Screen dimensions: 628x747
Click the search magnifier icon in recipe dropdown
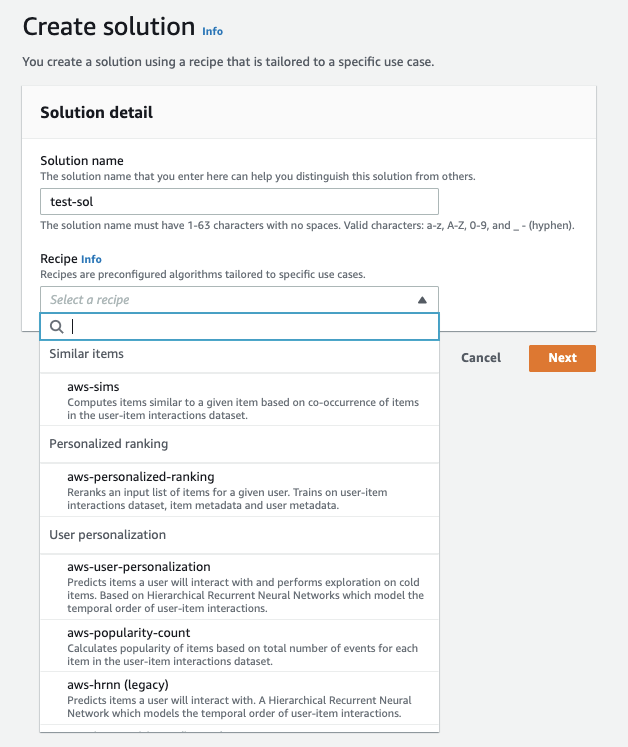57,327
